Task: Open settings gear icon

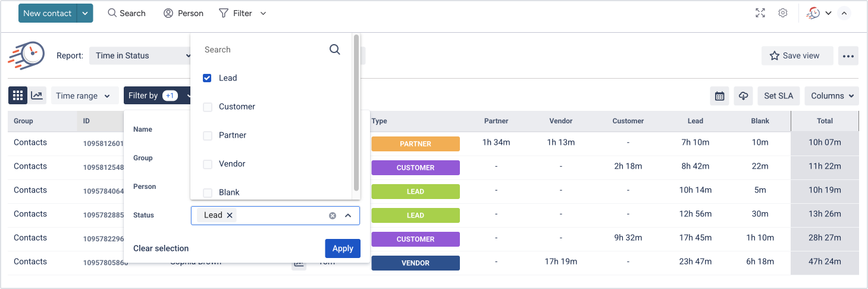Action: click(x=783, y=13)
